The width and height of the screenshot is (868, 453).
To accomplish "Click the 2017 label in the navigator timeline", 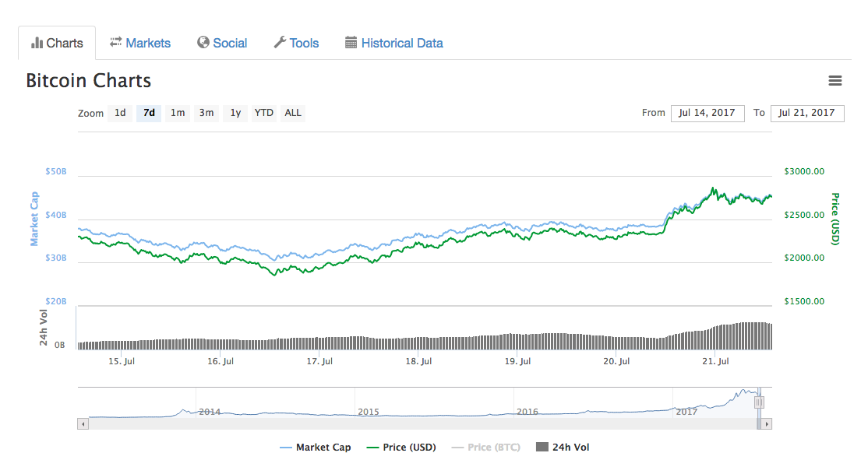I will tap(686, 412).
